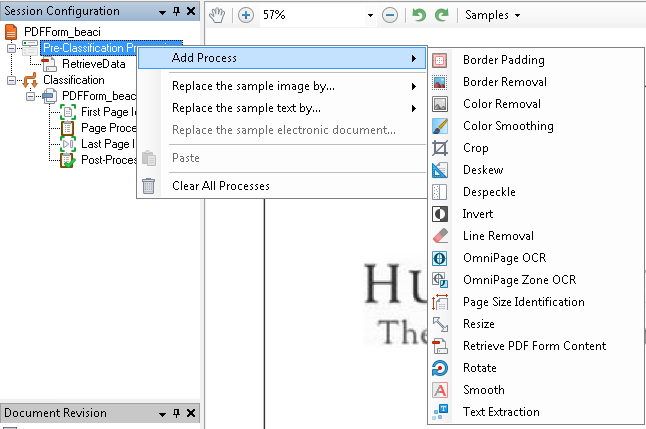Click the green undo arrow
Screen dimensions: 646x429
419,16
